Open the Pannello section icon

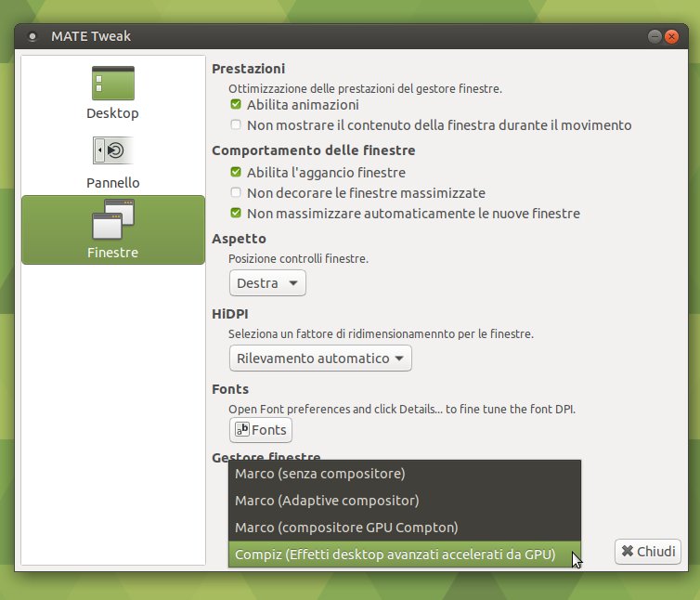coord(113,150)
